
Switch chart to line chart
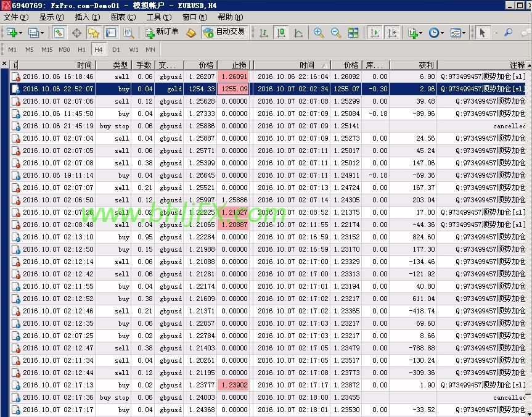coord(298,33)
